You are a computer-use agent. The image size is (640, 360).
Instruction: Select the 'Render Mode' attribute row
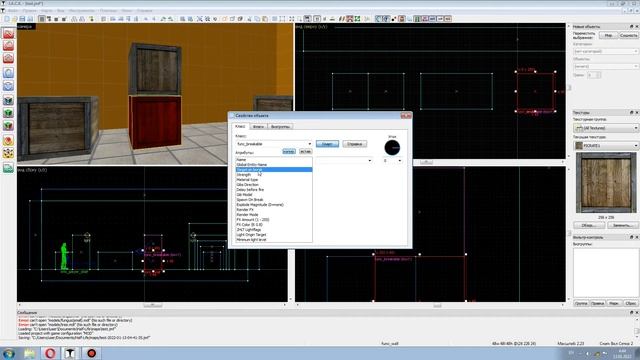coord(274,215)
